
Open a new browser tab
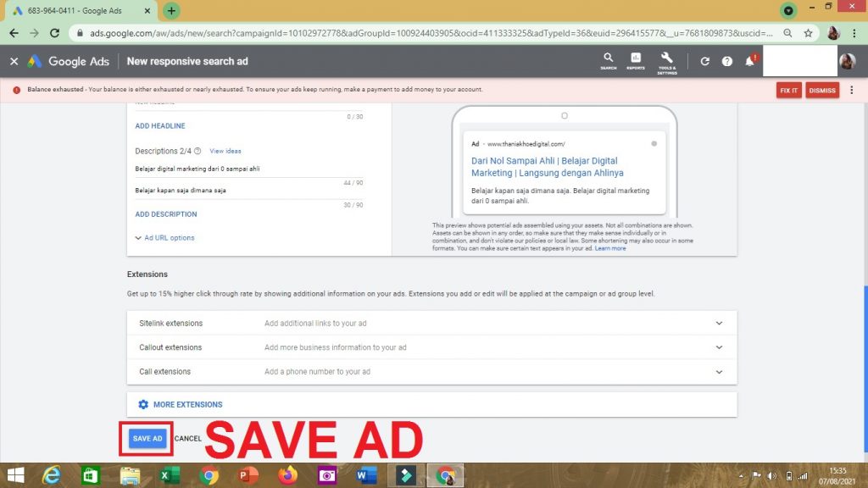coord(171,11)
